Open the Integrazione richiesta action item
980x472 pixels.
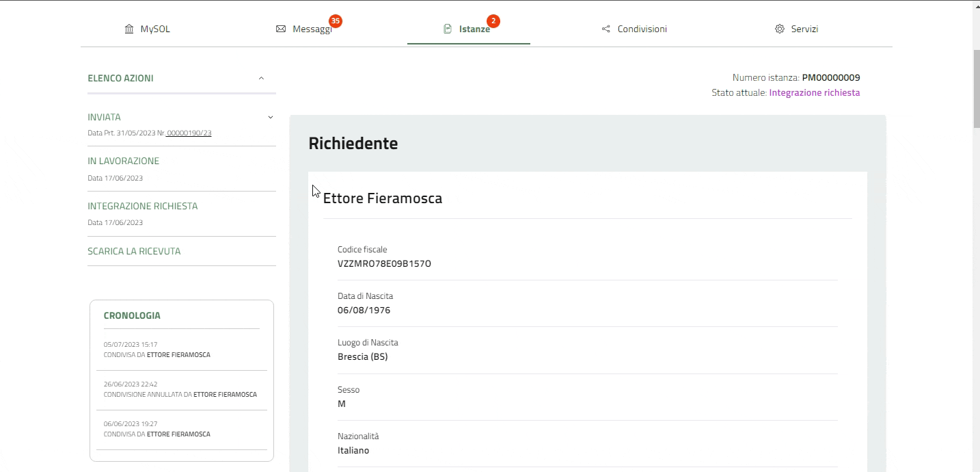pyautogui.click(x=142, y=206)
